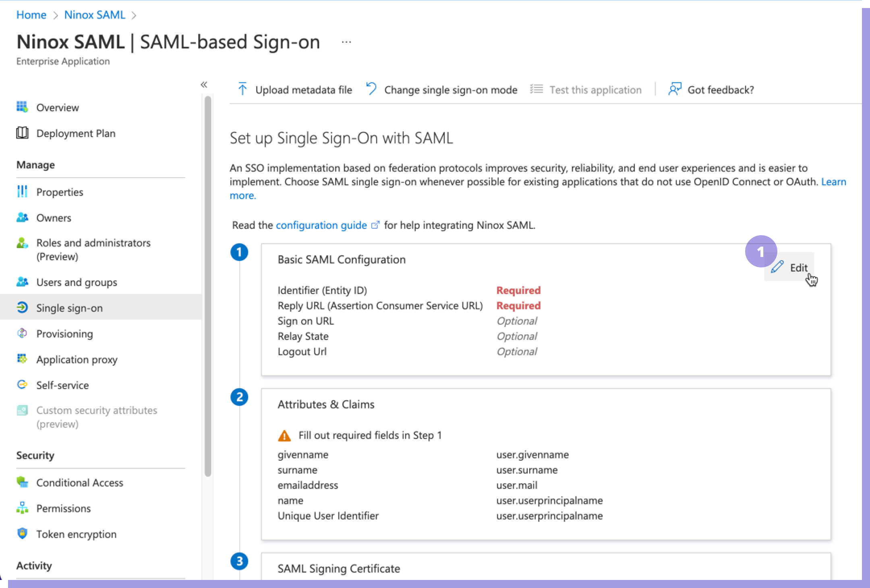Follow the Home breadcrumb link
Viewport: 870px width, 588px height.
(x=31, y=15)
